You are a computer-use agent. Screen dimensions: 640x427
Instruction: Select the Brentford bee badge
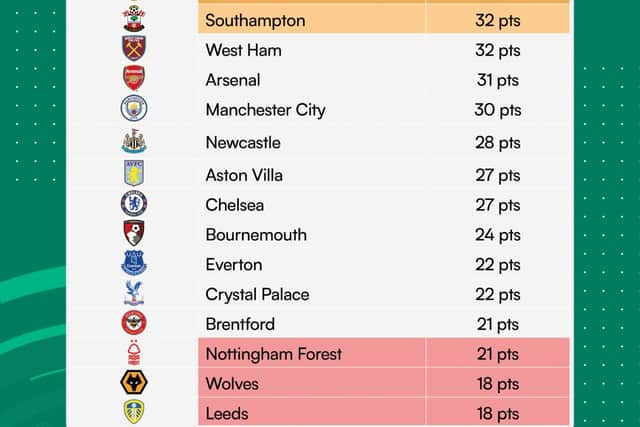click(134, 322)
